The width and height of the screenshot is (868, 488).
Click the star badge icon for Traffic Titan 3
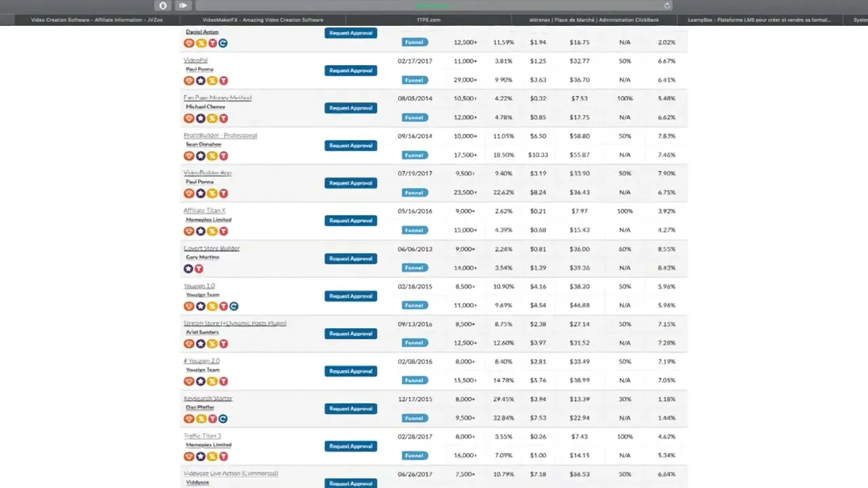200,455
